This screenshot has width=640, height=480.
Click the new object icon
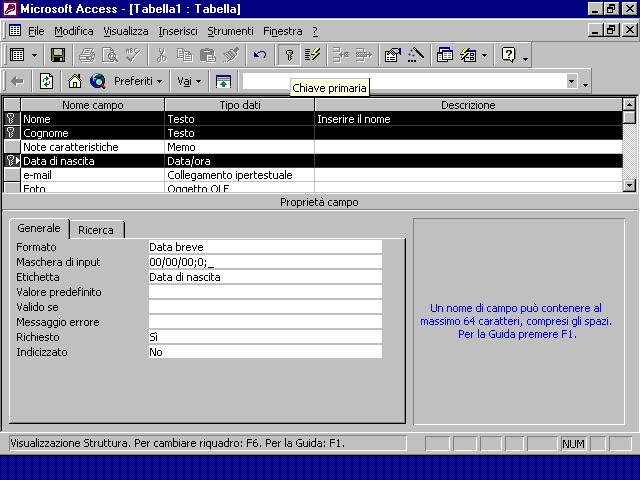468,55
